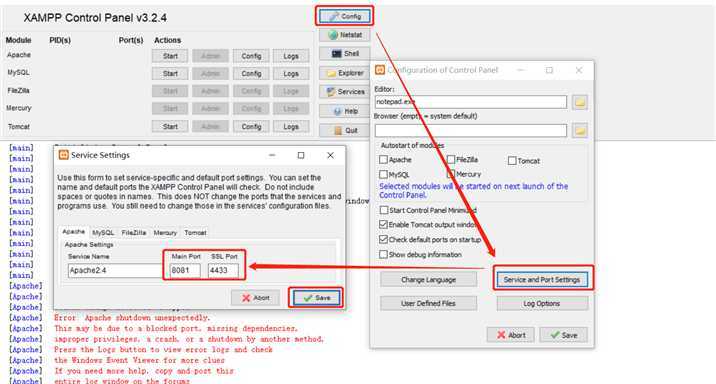Toggle Check default ports on startup
Viewport: 716px width, 384px height.
[384, 239]
